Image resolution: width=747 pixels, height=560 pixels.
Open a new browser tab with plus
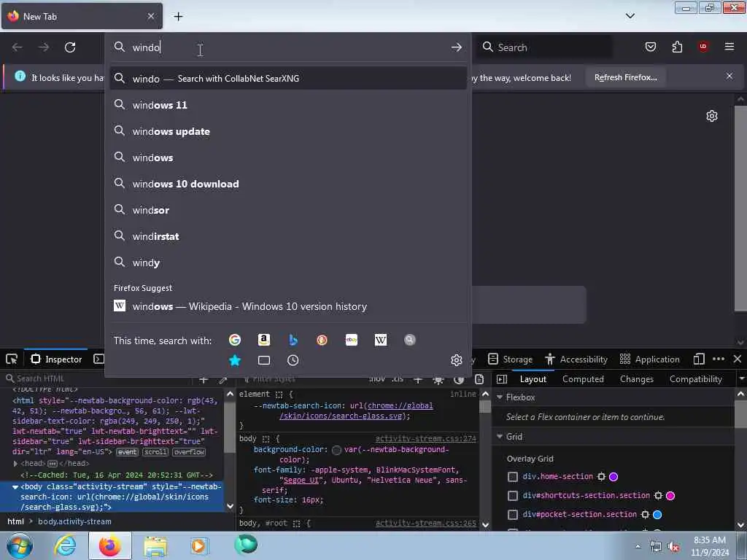tap(178, 16)
